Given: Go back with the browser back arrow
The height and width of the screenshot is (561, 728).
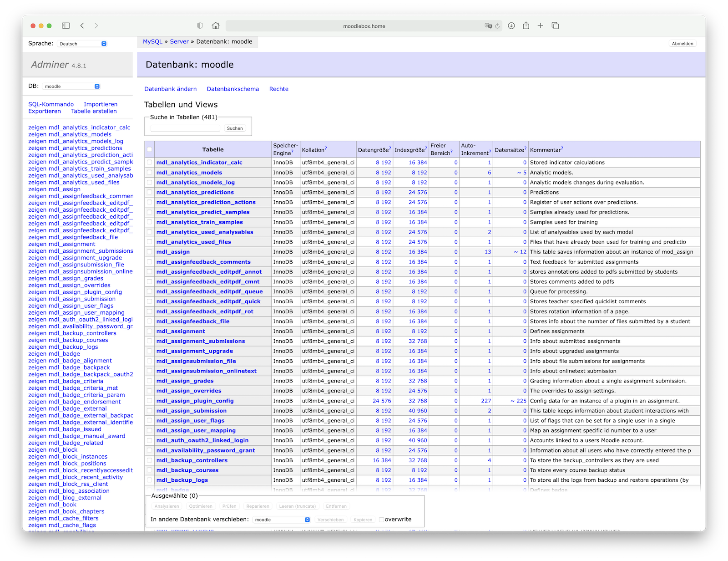Looking at the screenshot, I should tap(82, 26).
